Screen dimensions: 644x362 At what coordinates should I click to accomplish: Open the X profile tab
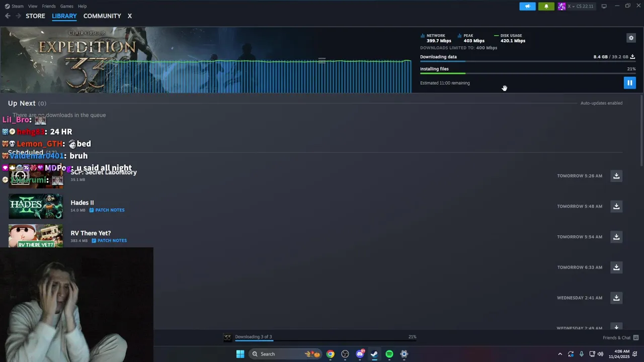(x=129, y=16)
